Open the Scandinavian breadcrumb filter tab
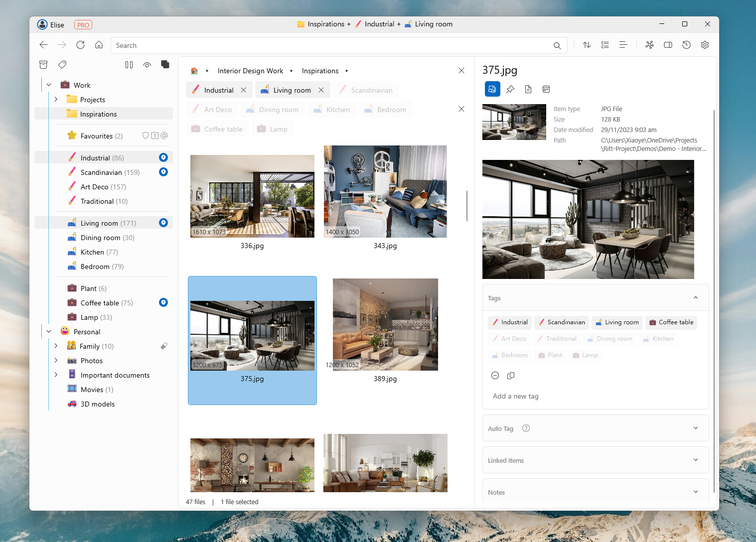This screenshot has height=542, width=756. click(x=366, y=90)
